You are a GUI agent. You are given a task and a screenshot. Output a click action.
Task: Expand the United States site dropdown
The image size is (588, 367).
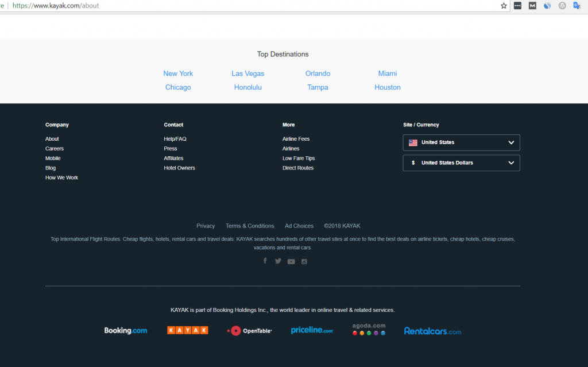[461, 142]
